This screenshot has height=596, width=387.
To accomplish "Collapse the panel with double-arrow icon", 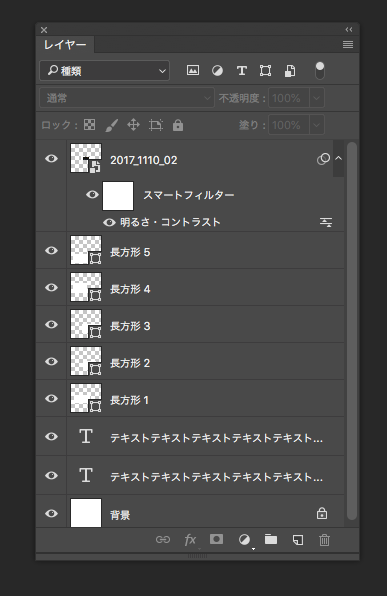I will tap(349, 30).
